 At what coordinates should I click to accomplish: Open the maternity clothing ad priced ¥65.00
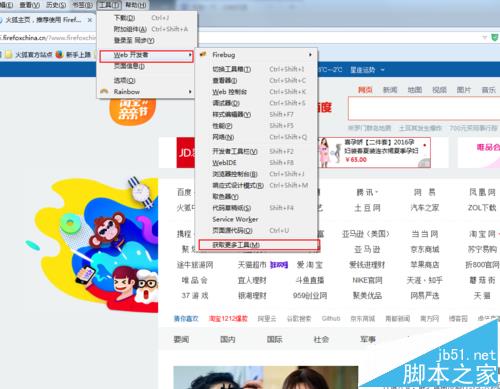(x=375, y=153)
